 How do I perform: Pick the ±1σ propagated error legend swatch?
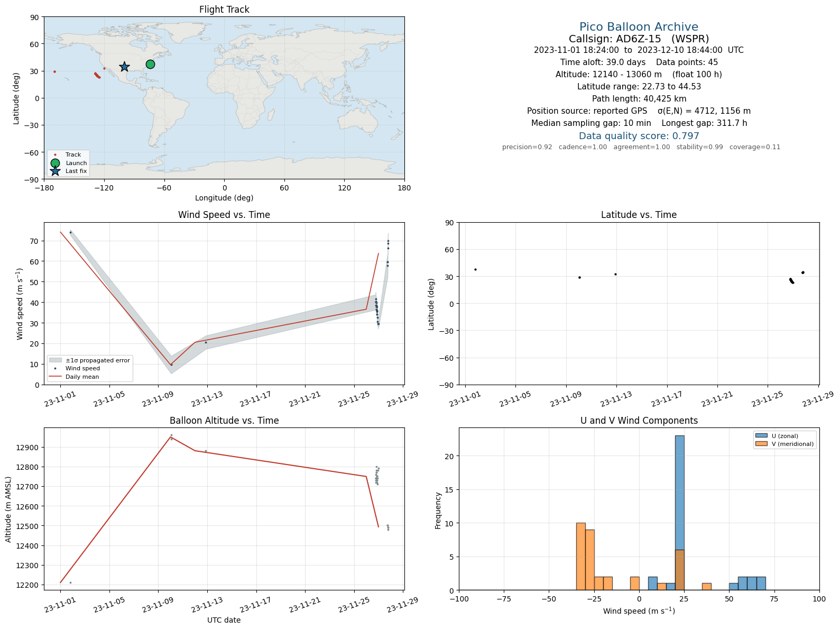(55, 360)
